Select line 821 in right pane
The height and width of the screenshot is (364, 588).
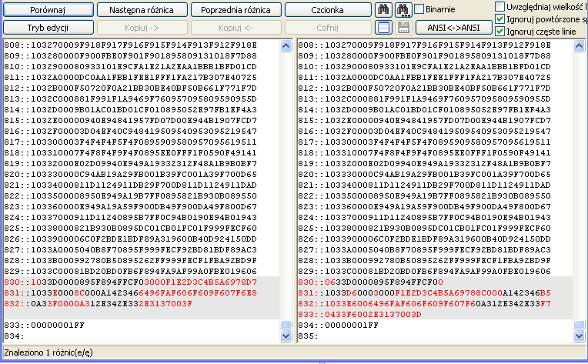pos(425,185)
